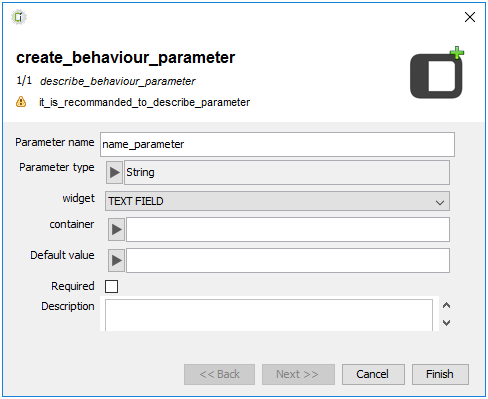488x399 pixels.
Task: Edit the Parameter name field
Action: click(277, 144)
